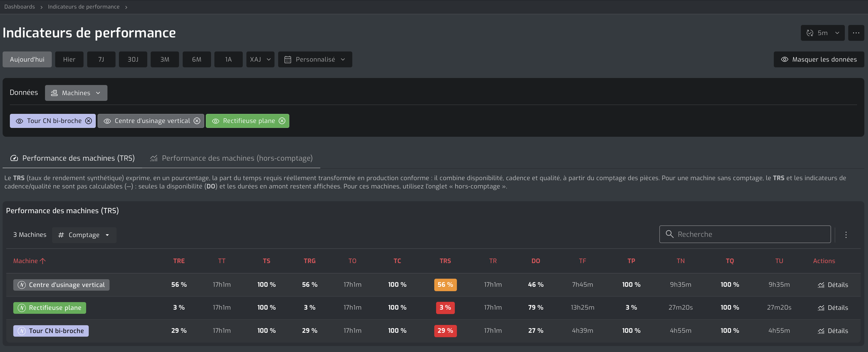Expand the Comptage filter dropdown

84,235
